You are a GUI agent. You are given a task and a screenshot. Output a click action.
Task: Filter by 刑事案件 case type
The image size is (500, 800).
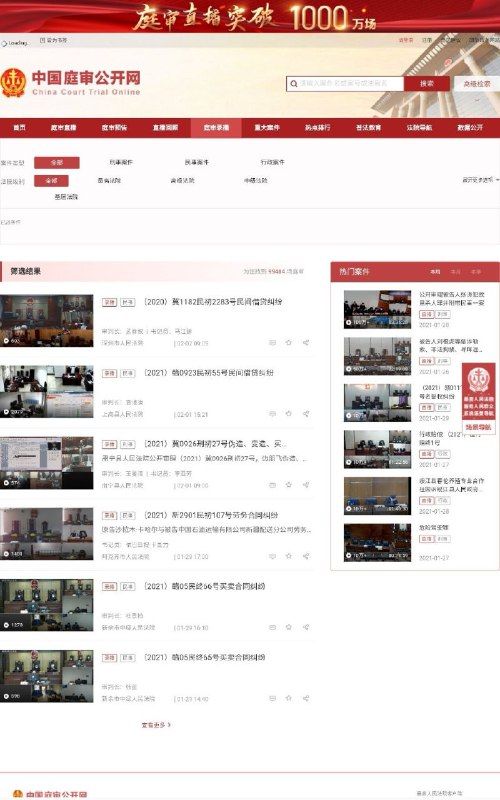coord(121,162)
